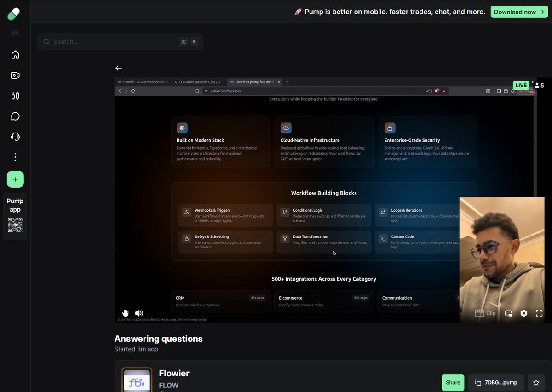Screen dimensions: 552x392
Task: Click the Custom Code terminal icon
Action: [x=383, y=239]
